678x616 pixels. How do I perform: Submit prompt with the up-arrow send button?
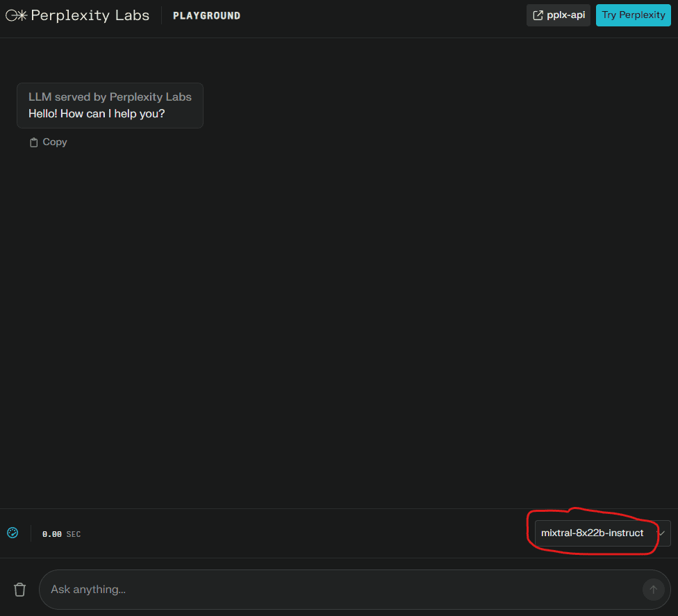point(654,590)
